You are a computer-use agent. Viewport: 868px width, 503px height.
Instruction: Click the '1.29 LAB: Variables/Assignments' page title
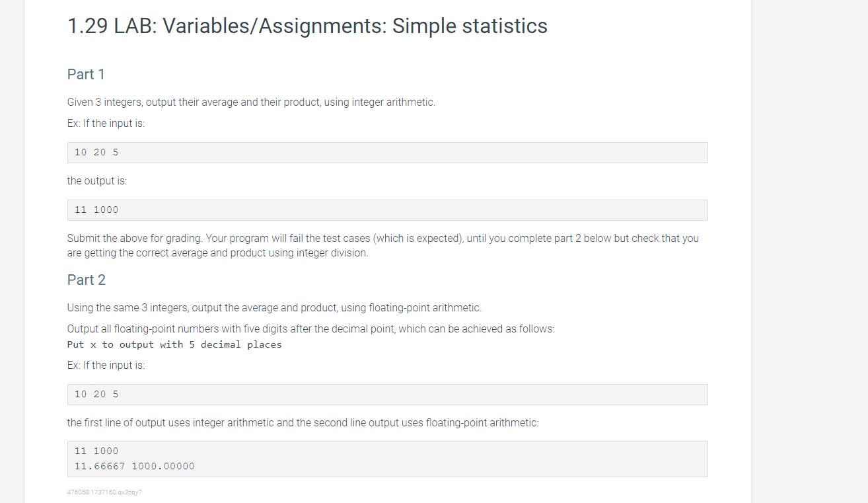(x=307, y=26)
